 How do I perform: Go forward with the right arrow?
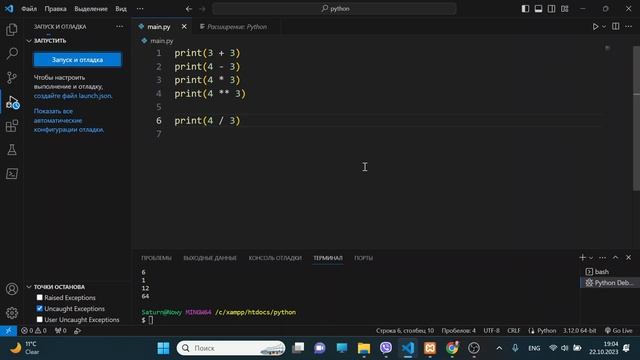(202, 9)
